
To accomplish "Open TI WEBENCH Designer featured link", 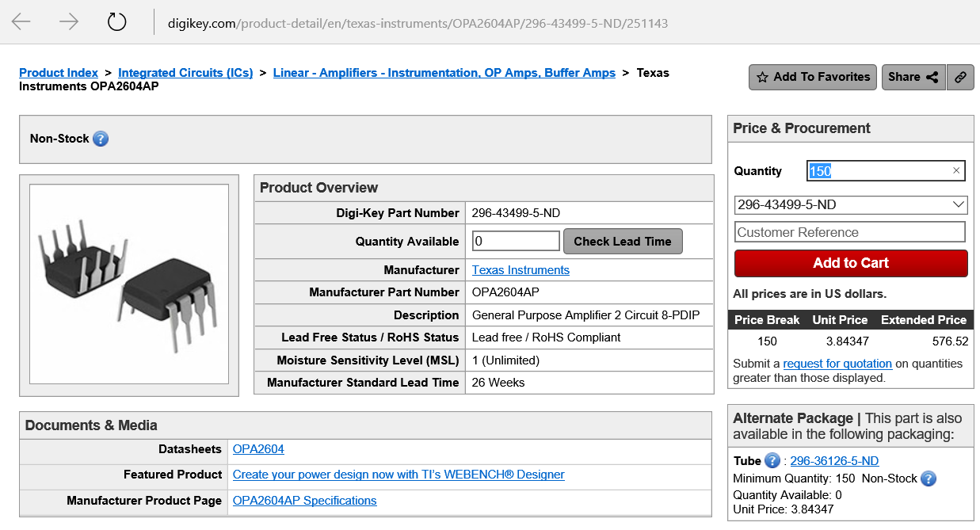I will click(398, 475).
